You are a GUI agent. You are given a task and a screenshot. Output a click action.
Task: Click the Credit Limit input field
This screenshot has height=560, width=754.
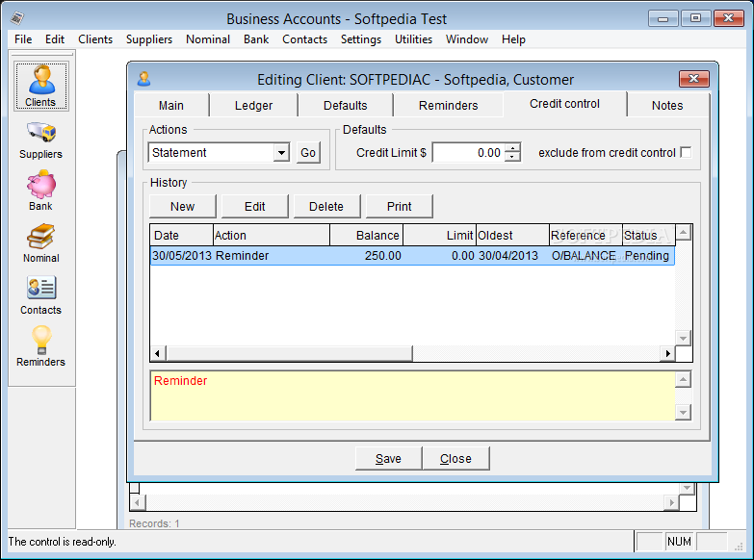tap(468, 153)
